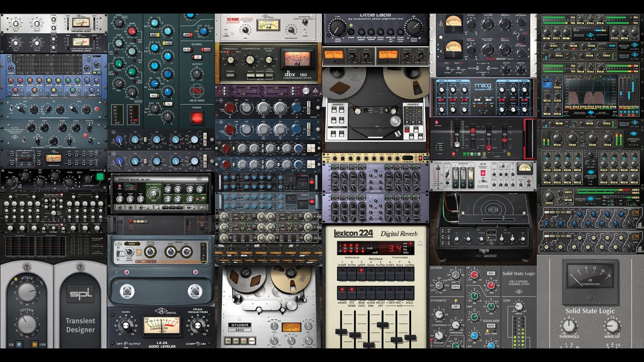The height and width of the screenshot is (362, 644).
Task: Flip the LA-3A Off/Output/GR switch
Action: [126, 344]
